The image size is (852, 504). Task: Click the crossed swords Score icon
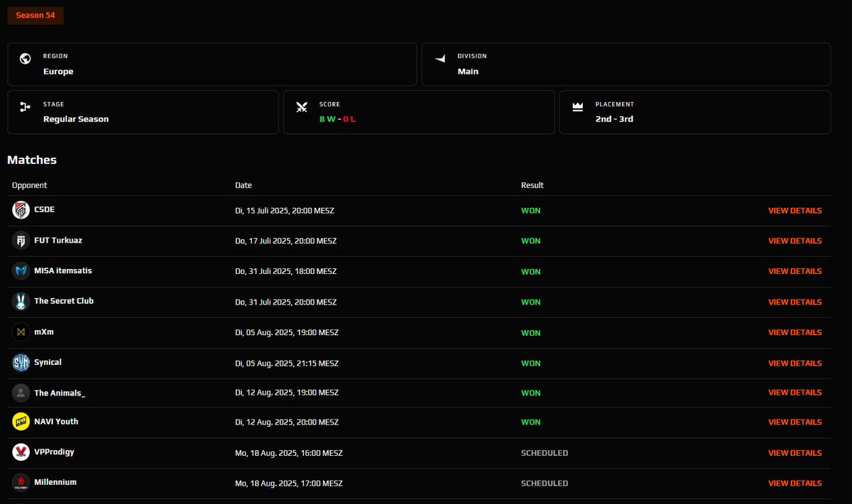(x=302, y=107)
